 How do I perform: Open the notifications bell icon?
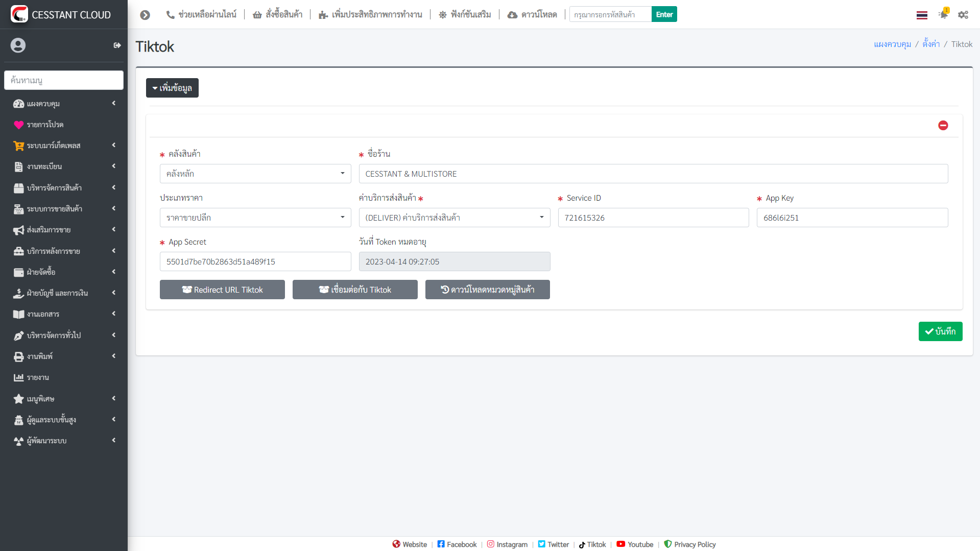tap(943, 14)
